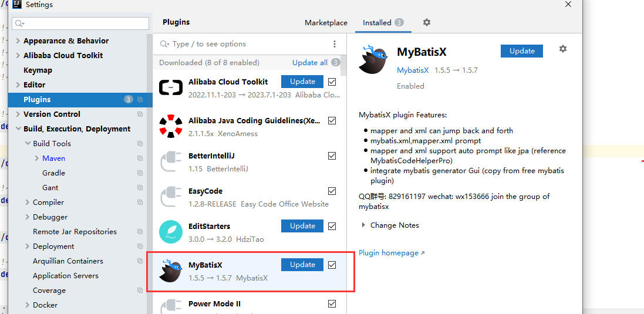Screen dimensions: 644x314
Task: Click the project-level icon beside Compiler
Action: tap(140, 202)
